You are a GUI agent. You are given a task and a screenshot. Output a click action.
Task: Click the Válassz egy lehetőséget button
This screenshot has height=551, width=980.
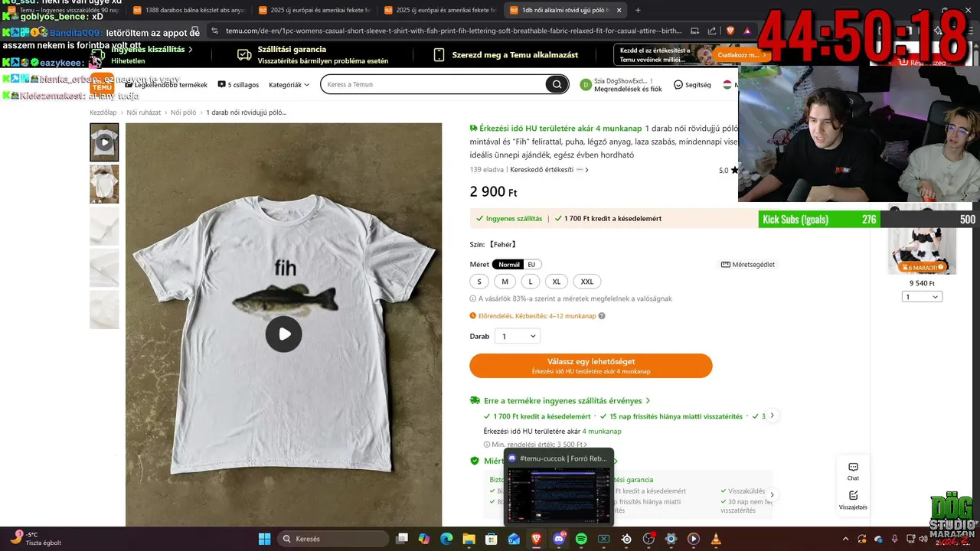click(591, 366)
